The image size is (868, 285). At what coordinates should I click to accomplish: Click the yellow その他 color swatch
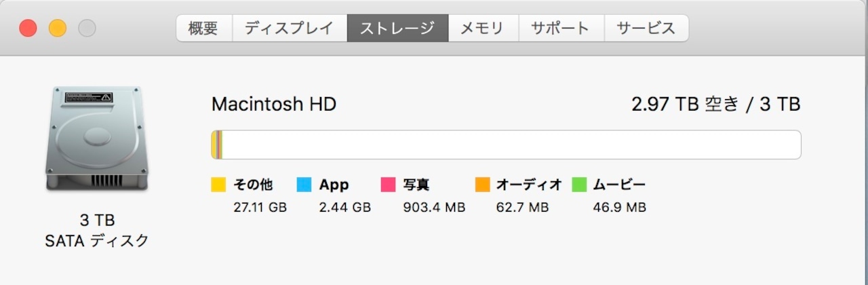pyautogui.click(x=218, y=185)
